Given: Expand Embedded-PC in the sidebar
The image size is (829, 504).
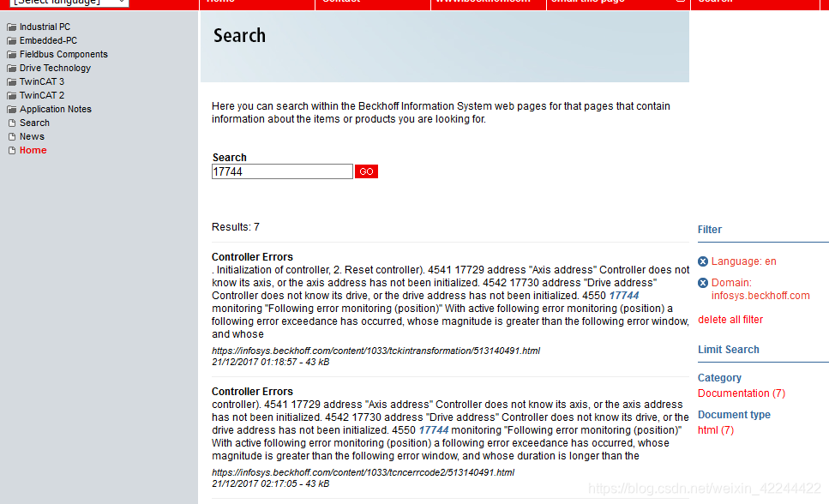Looking at the screenshot, I should coord(48,41).
